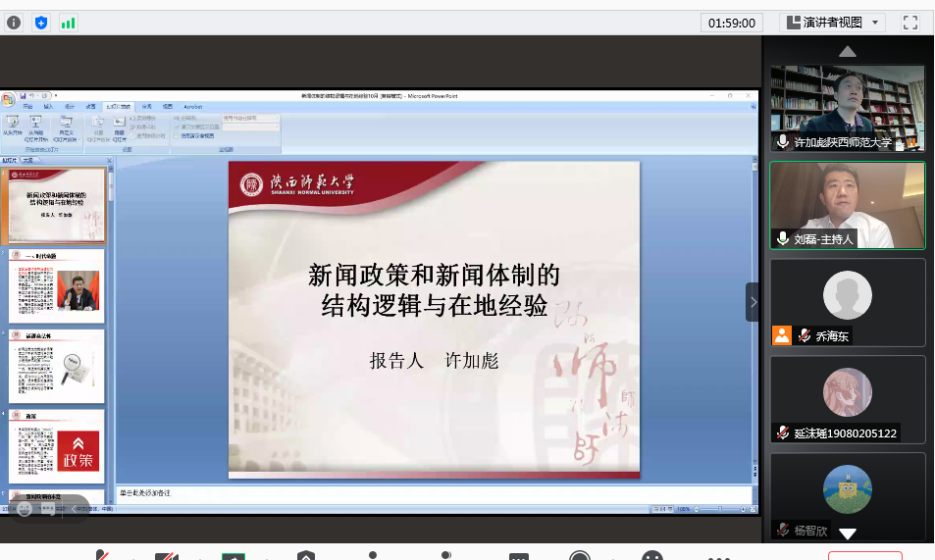The image size is (935, 560).
Task: Click 延沫雅's participant avatar
Action: (x=847, y=392)
